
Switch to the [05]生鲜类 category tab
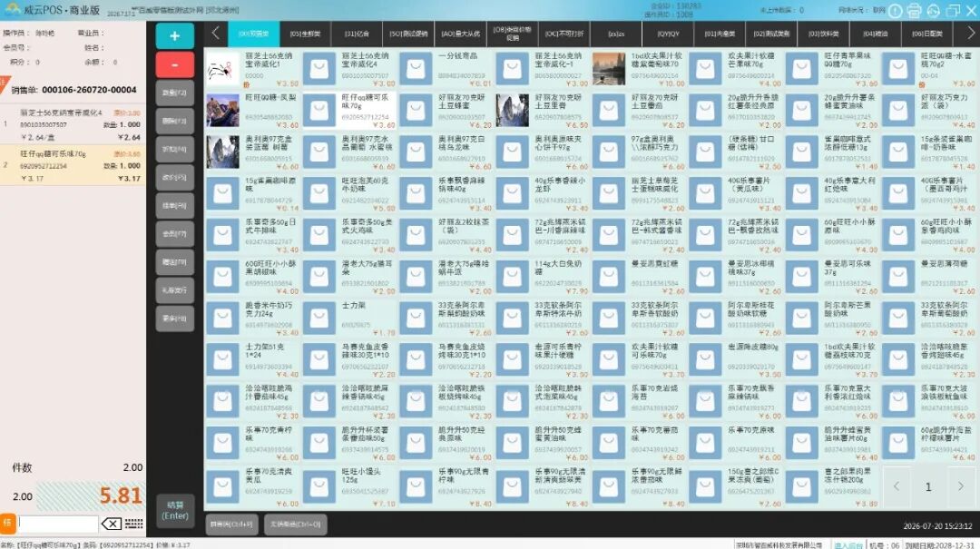(305, 34)
